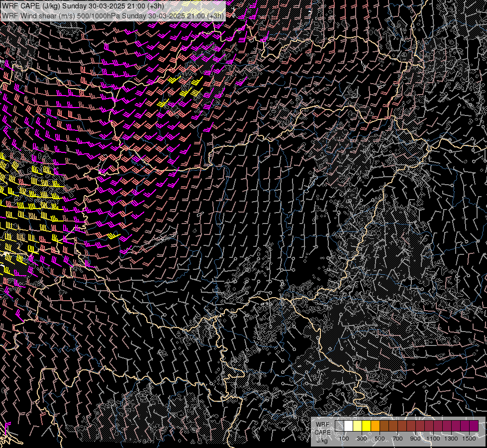Click the WRF CAPE J/kg legend title
This screenshot has width=487, height=448.
point(323,432)
